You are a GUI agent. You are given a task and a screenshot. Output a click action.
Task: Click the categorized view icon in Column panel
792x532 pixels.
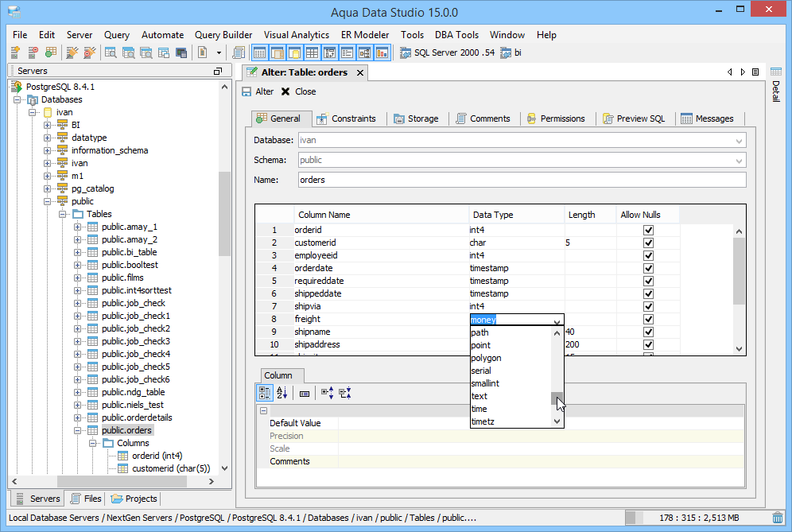point(264,393)
